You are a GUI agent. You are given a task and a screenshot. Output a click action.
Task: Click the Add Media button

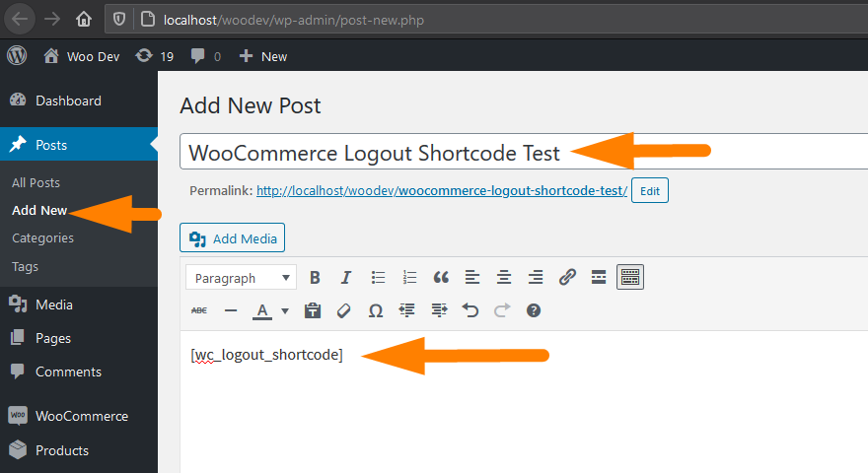233,237
